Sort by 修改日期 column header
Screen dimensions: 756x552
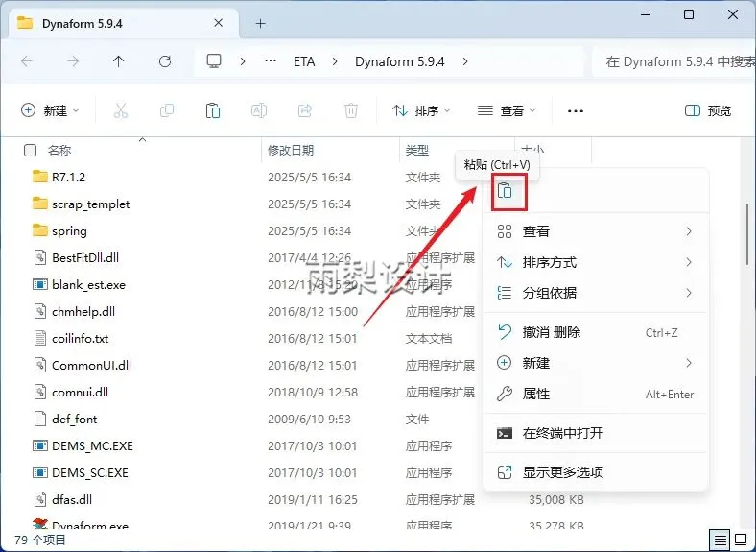[x=291, y=151]
